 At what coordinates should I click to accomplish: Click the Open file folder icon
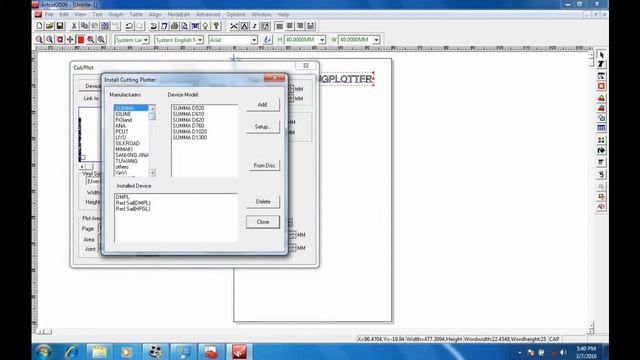[x=49, y=26]
